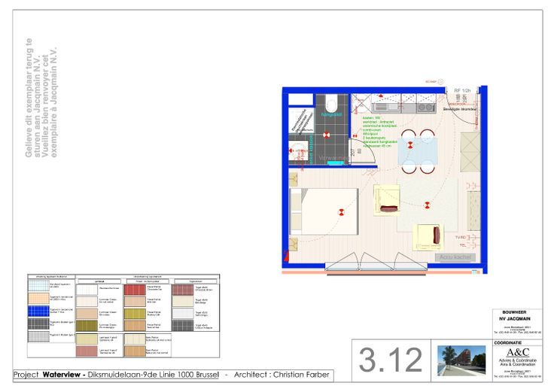The width and height of the screenshot is (554, 392).
Task: Click the A&C coordination logo
Action: tap(517, 352)
